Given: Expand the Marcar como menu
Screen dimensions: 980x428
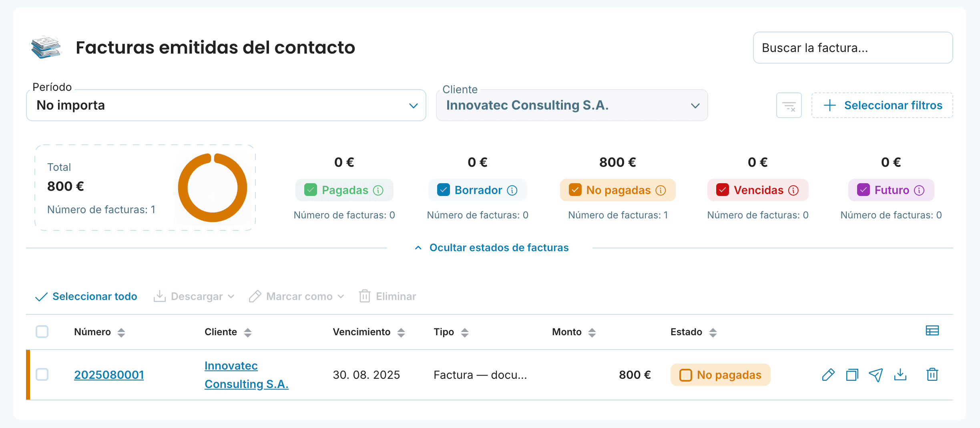Looking at the screenshot, I should pos(296,296).
